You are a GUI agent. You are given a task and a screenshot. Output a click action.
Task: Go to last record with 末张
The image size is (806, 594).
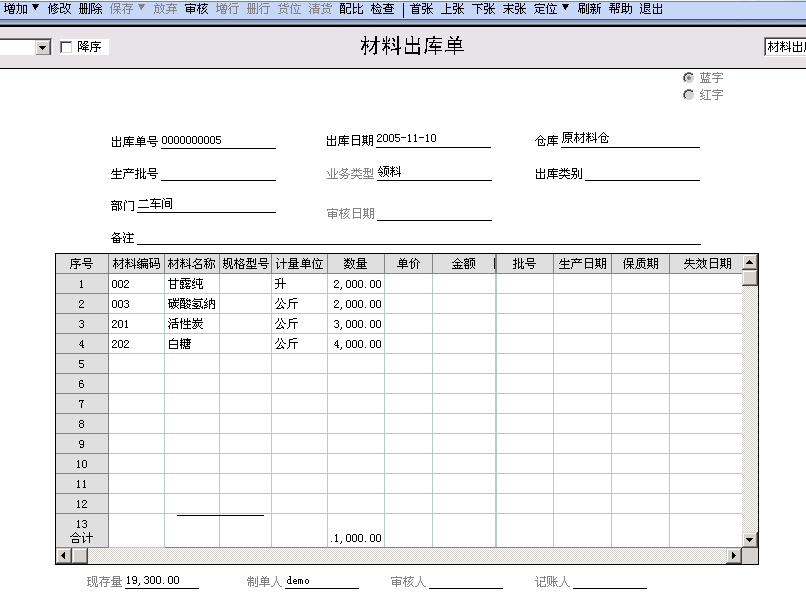click(x=515, y=9)
